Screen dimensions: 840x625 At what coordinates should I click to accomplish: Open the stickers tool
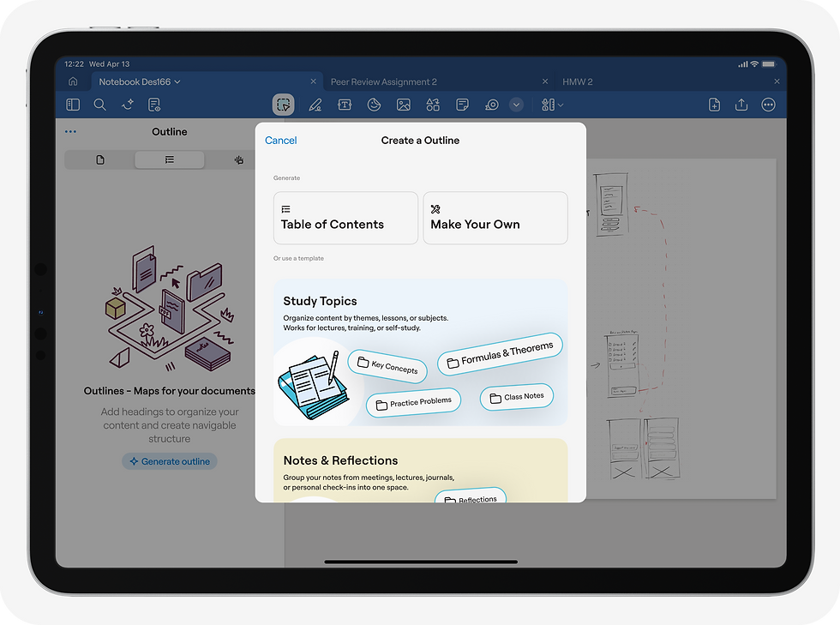pyautogui.click(x=374, y=105)
